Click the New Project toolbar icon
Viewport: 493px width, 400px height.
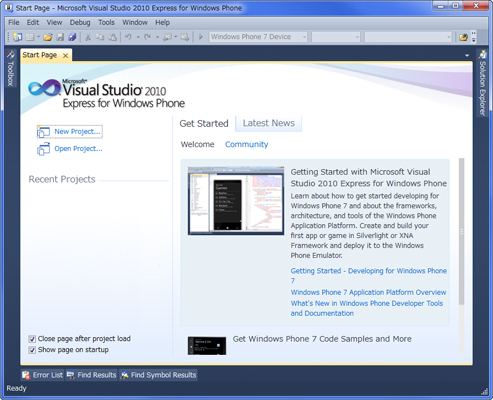(x=17, y=37)
